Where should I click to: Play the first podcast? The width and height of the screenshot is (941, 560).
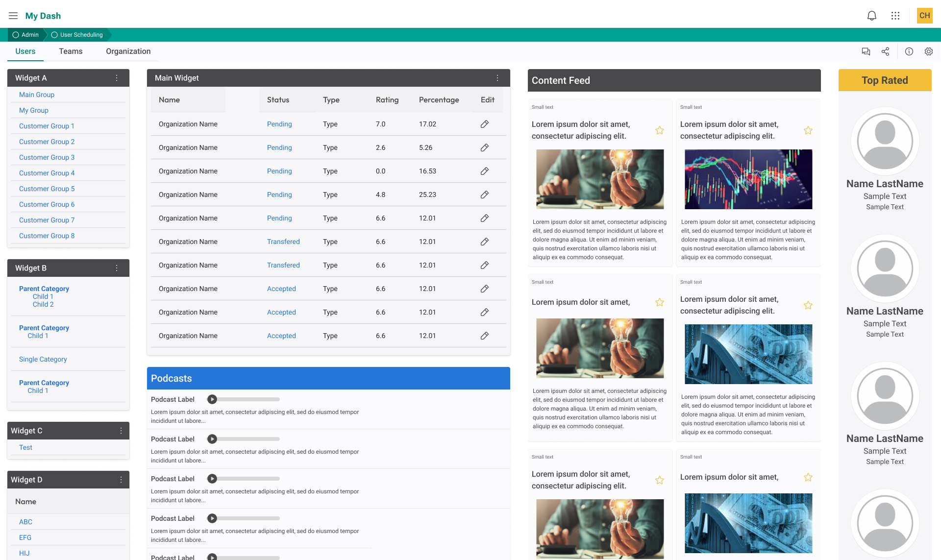[212, 399]
